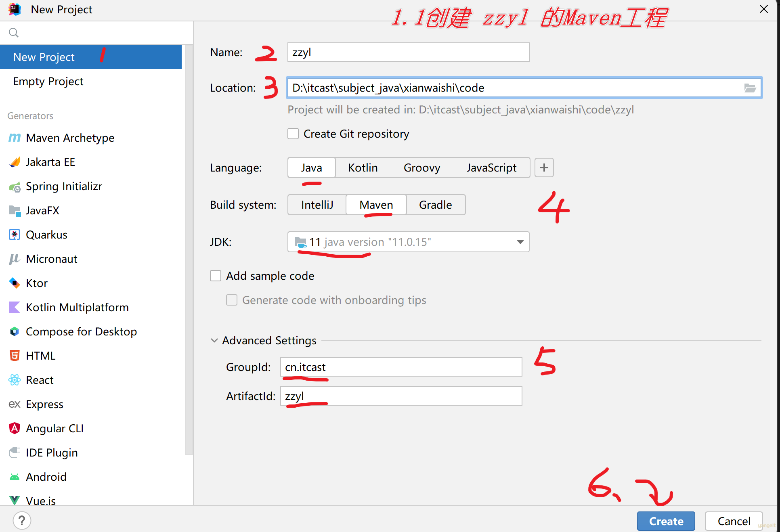Click the HTML5 shield icon
This screenshot has width=780, height=532.
point(15,356)
